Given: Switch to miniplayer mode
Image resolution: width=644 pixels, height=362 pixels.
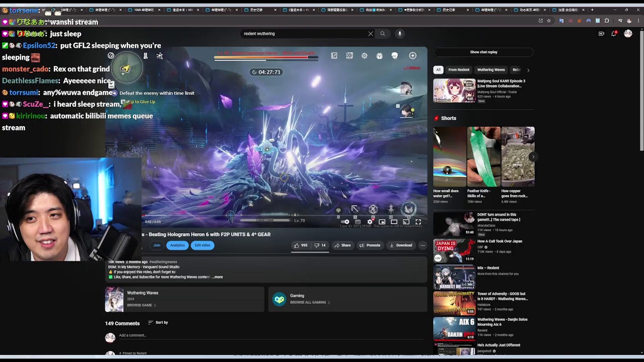Looking at the screenshot, I should 382,222.
